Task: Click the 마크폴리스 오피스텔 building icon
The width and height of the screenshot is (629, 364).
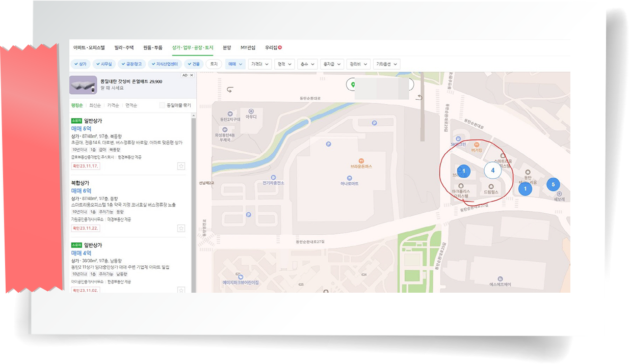Action: coord(461,186)
